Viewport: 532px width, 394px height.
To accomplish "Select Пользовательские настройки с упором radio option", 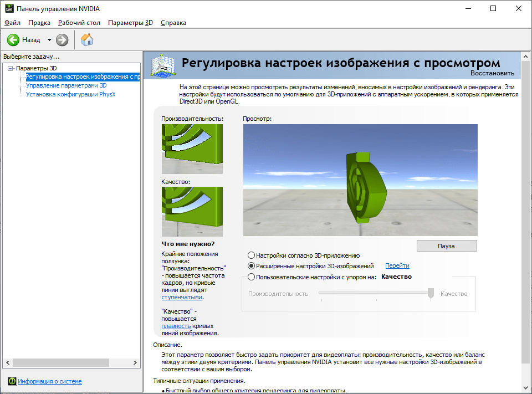I will coord(252,277).
